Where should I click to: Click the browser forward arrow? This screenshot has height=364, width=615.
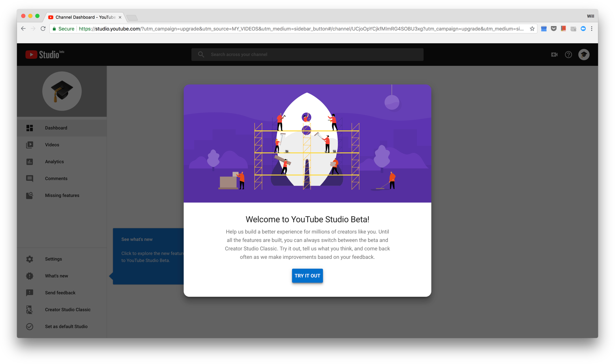(x=33, y=29)
